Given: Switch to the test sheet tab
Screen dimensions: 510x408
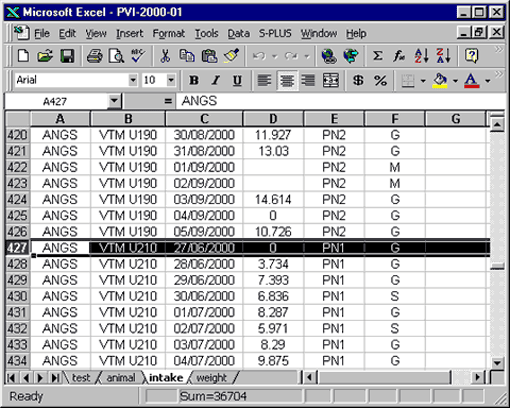Looking at the screenshot, I should (x=81, y=378).
